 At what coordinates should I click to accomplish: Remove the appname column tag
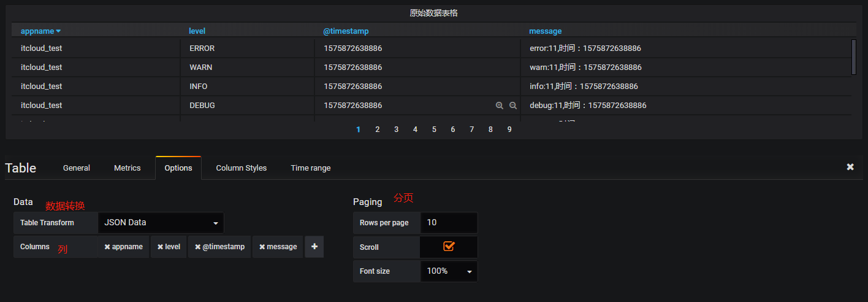click(107, 247)
